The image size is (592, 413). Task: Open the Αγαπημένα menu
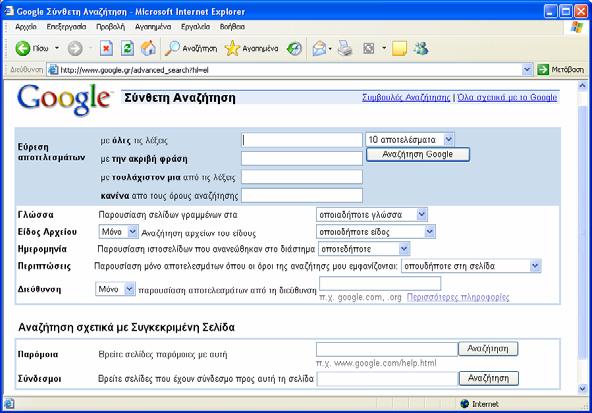pos(153,27)
